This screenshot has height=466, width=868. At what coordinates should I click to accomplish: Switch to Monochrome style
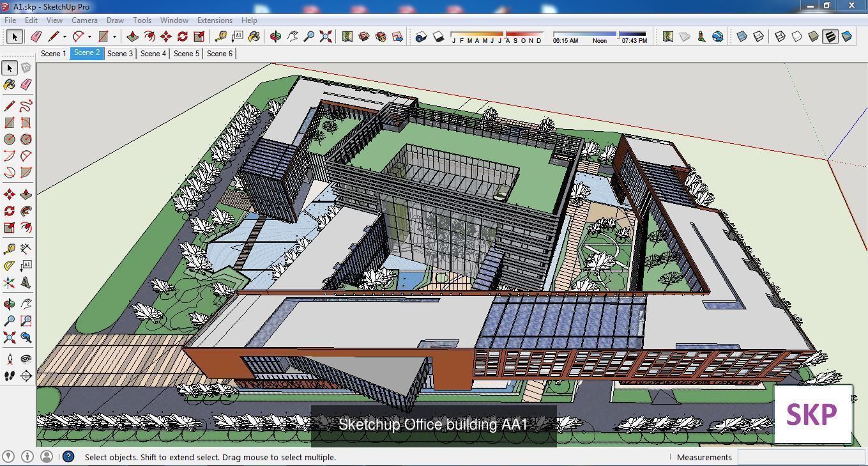847,36
